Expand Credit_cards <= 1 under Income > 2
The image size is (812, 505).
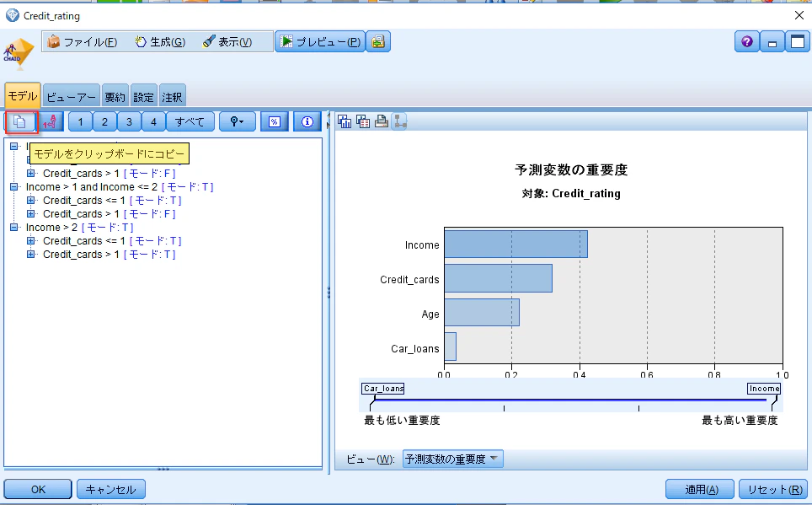click(x=30, y=240)
